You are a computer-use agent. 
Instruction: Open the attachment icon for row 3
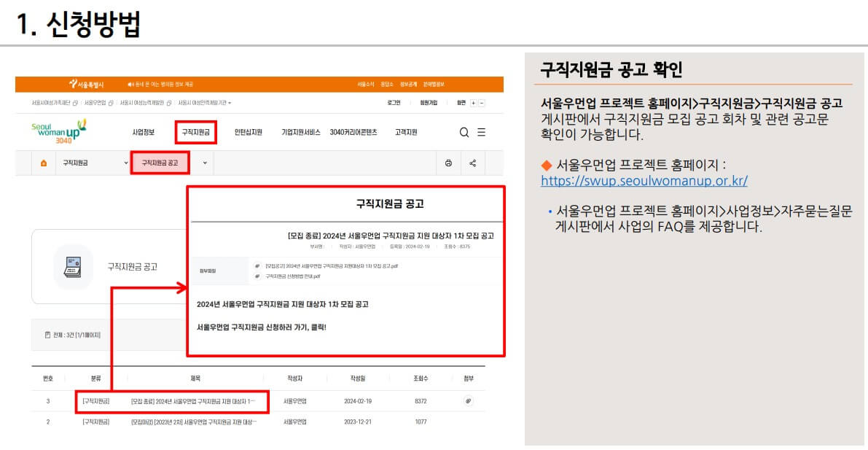469,400
